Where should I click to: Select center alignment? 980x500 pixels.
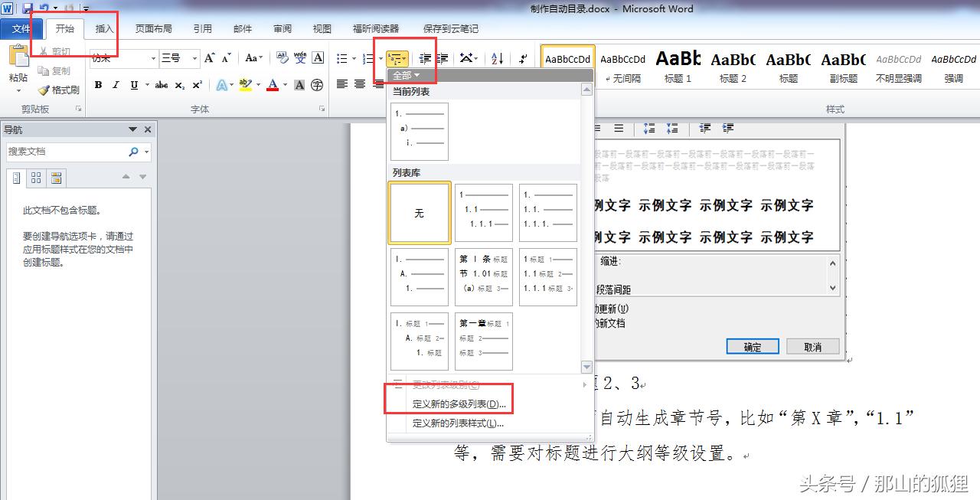tap(360, 84)
